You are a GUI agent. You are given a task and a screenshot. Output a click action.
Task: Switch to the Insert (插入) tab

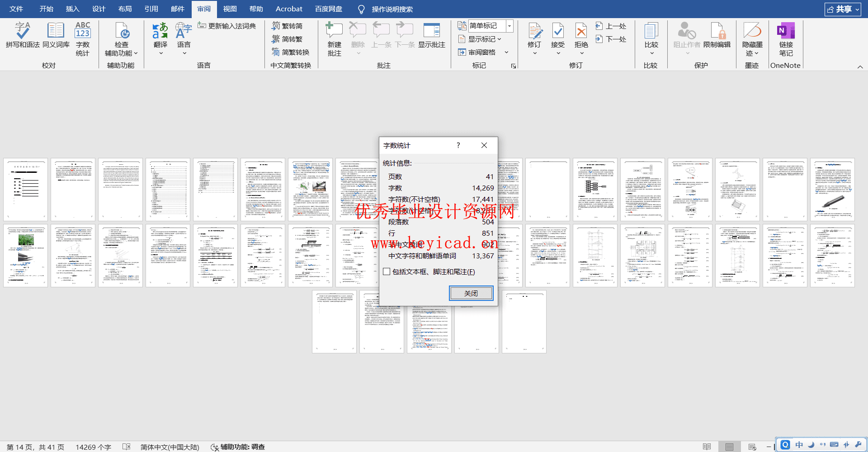[72, 9]
